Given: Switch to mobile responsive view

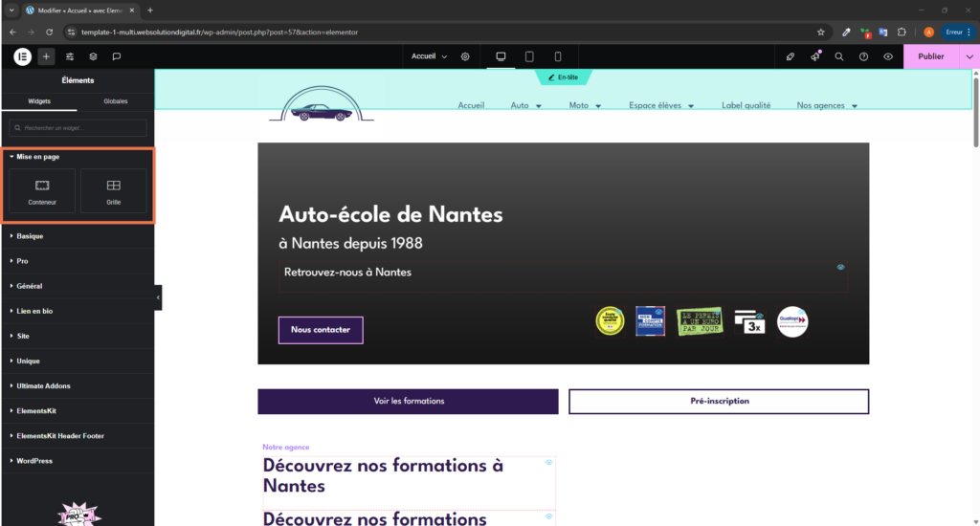Looking at the screenshot, I should (558, 56).
